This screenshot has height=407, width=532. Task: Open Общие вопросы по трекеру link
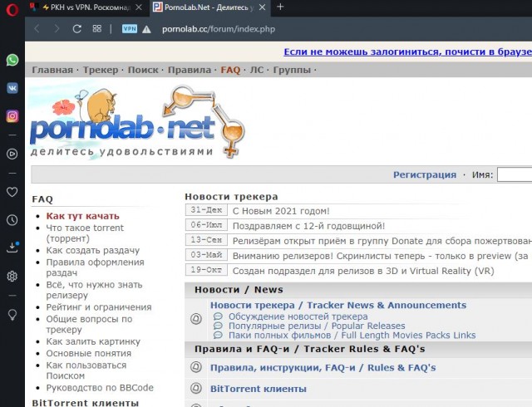tap(89, 324)
